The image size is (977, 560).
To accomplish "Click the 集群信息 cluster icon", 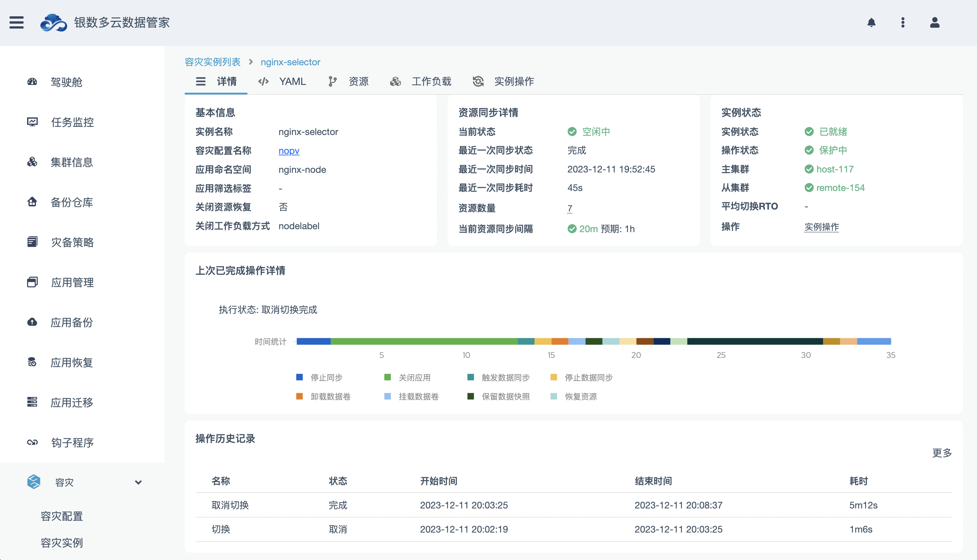I will [32, 162].
